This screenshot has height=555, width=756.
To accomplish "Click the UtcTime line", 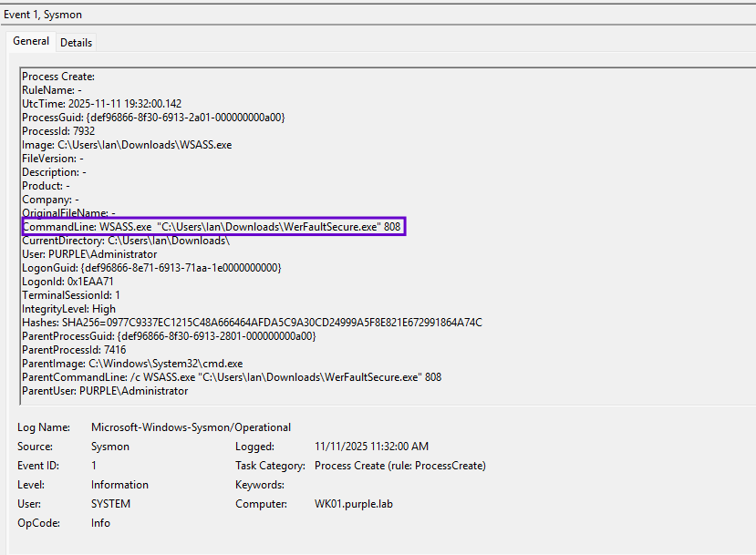I will tap(101, 104).
